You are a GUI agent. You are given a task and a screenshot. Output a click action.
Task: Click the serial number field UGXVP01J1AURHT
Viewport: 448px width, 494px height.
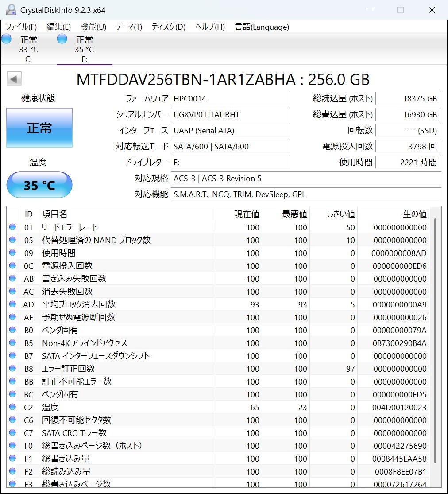pyautogui.click(x=230, y=114)
